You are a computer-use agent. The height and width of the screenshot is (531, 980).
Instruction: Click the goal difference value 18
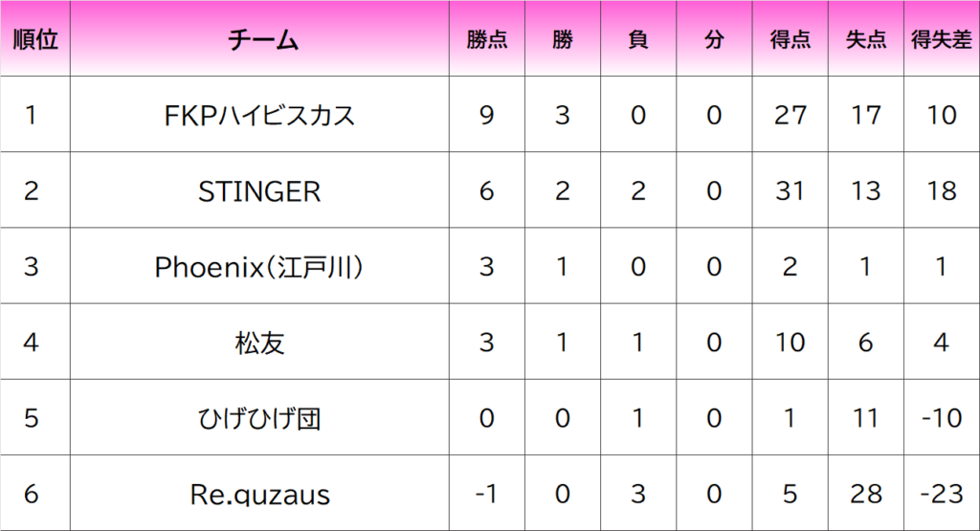tap(942, 190)
